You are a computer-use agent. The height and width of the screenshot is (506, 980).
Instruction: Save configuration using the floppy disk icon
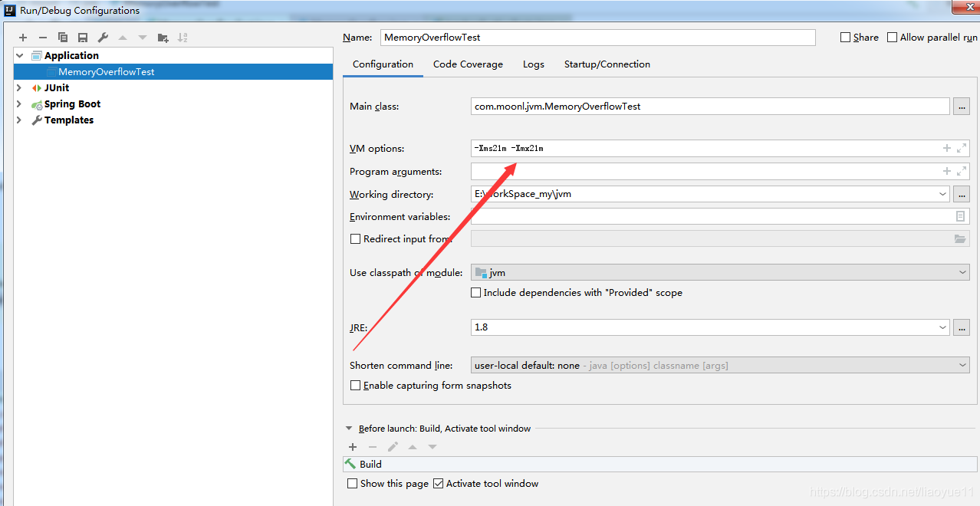coord(83,38)
